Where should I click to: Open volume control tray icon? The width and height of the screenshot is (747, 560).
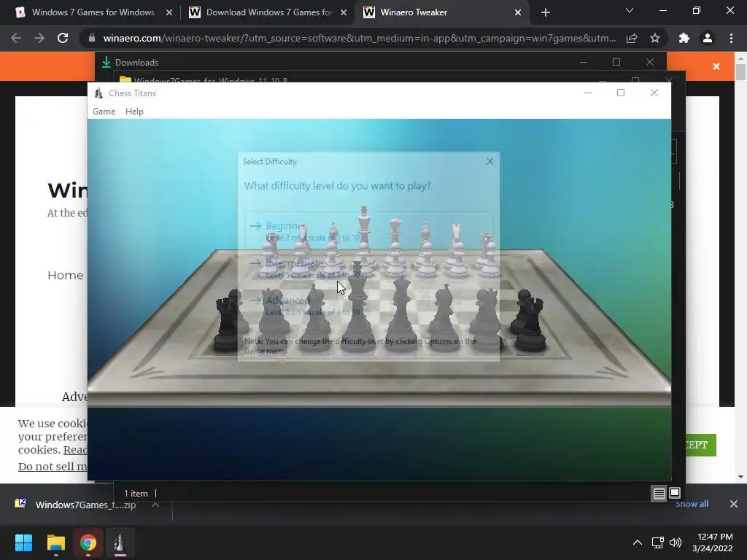coord(676,542)
